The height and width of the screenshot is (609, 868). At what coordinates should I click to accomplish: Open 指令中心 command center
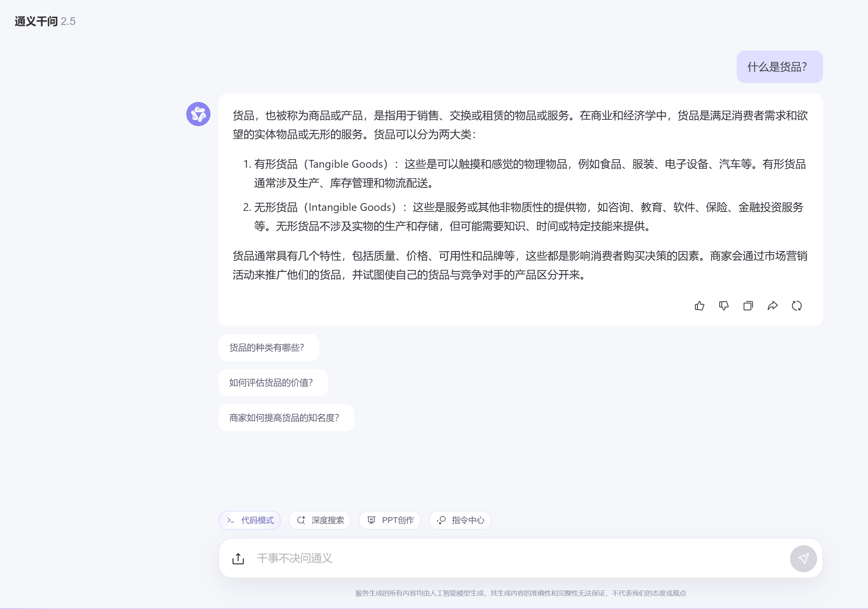(x=460, y=520)
